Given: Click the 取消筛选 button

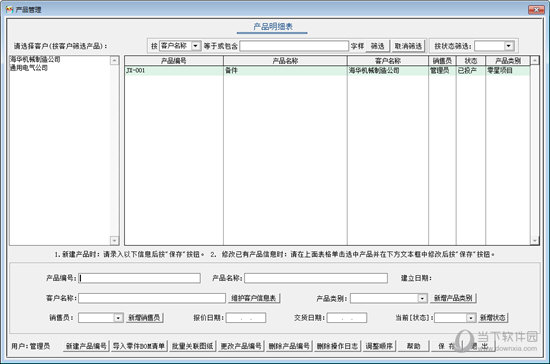Looking at the screenshot, I should pyautogui.click(x=408, y=46).
